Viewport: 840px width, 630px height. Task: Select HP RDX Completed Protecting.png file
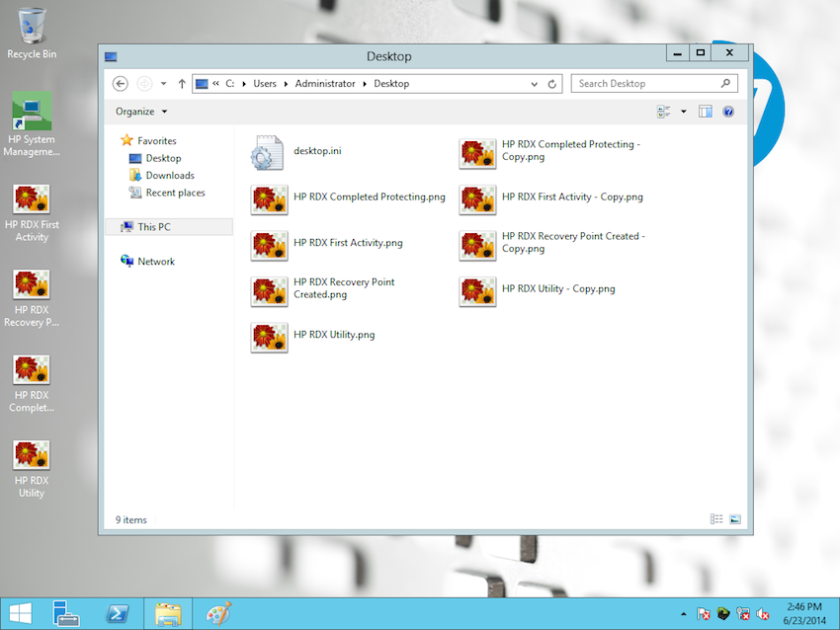click(348, 198)
